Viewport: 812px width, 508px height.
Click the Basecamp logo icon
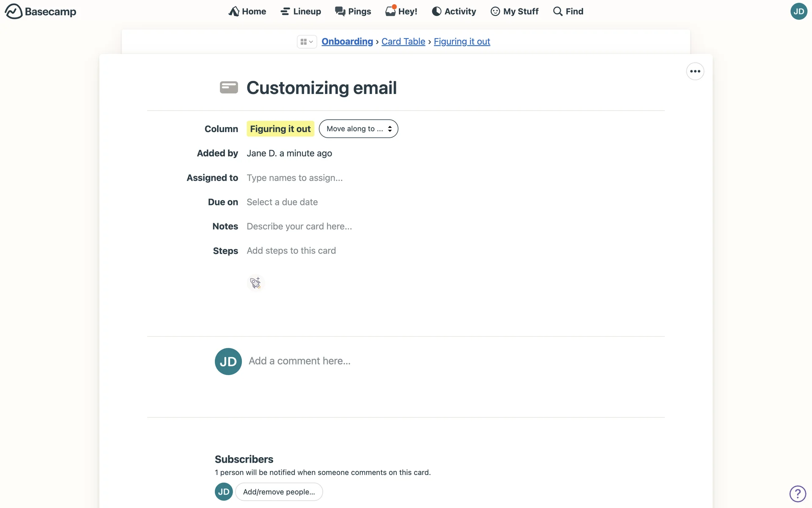pyautogui.click(x=14, y=11)
